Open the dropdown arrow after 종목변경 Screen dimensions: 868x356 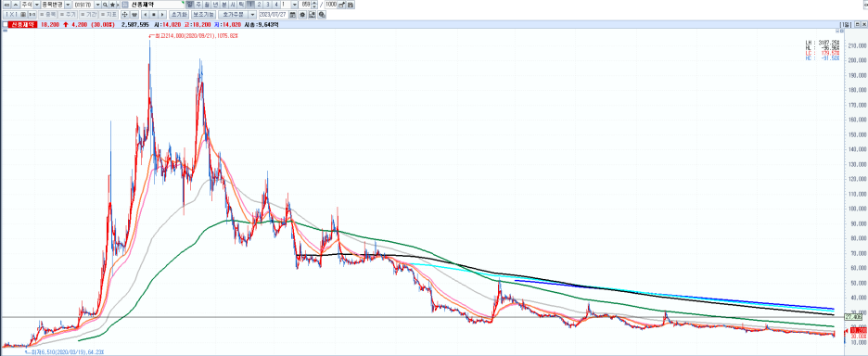(68, 5)
